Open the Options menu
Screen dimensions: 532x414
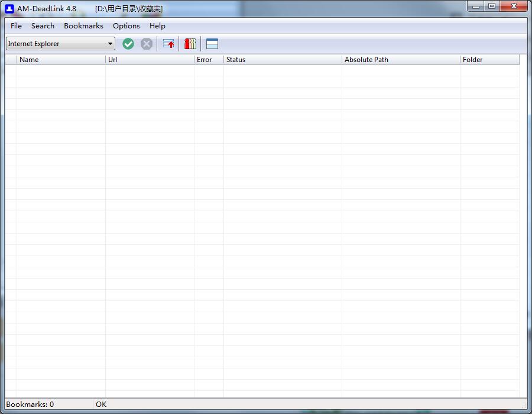pos(126,26)
